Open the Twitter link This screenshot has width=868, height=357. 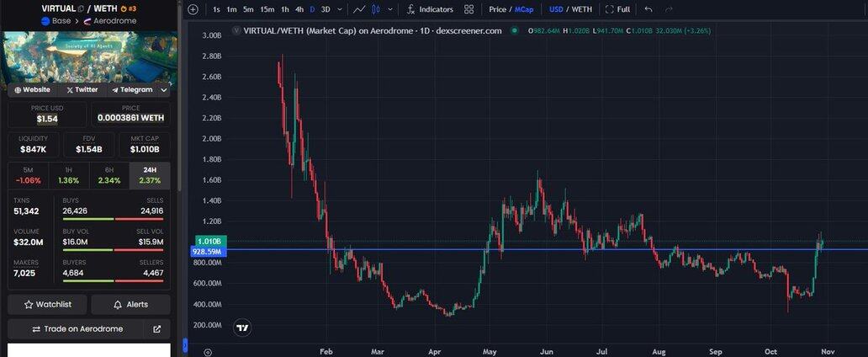click(x=82, y=89)
